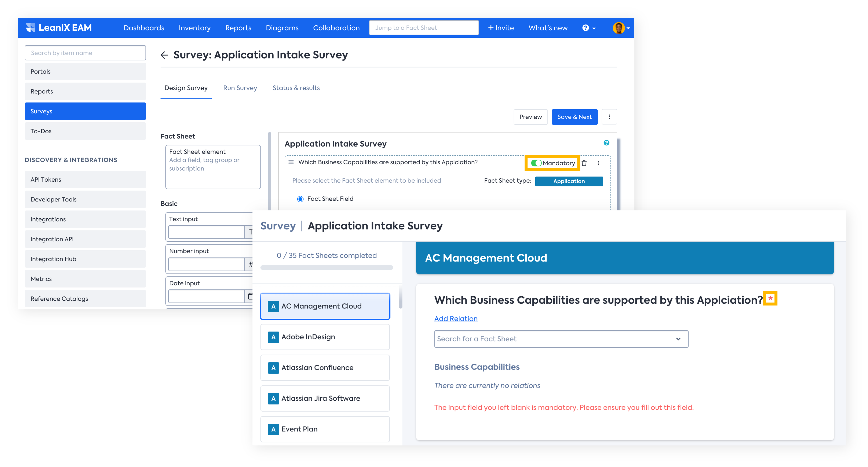Image resolution: width=868 pixels, height=467 pixels.
Task: Expand the Search for a Fact Sheet dropdown
Action: [x=678, y=339]
